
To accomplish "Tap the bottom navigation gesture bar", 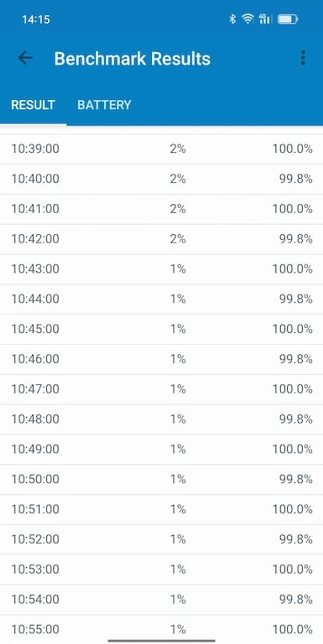I will click(x=161, y=641).
